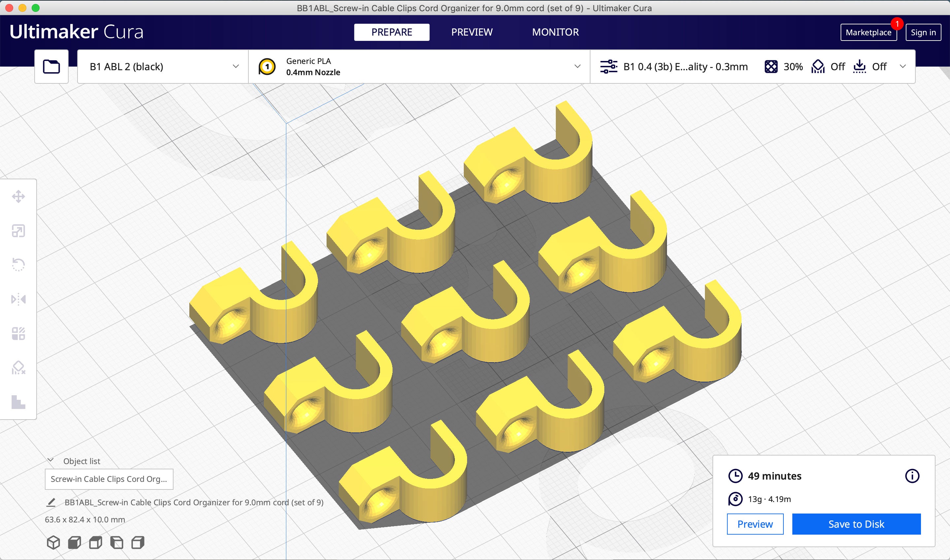The height and width of the screenshot is (560, 950).
Task: Expand the Generic PLA material selector
Action: 419,66
